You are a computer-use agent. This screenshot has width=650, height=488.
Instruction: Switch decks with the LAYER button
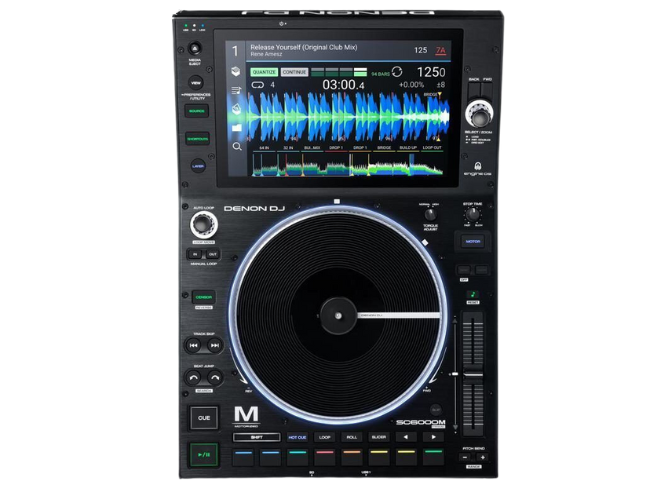(x=198, y=166)
